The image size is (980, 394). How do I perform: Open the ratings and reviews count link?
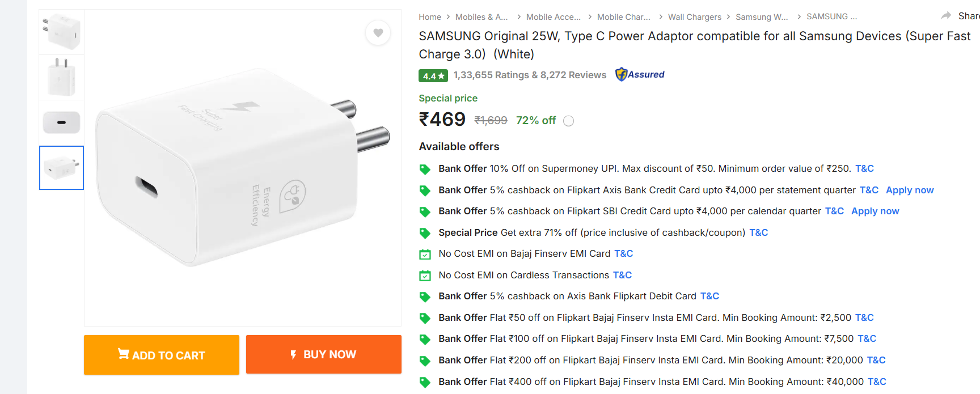tap(529, 75)
